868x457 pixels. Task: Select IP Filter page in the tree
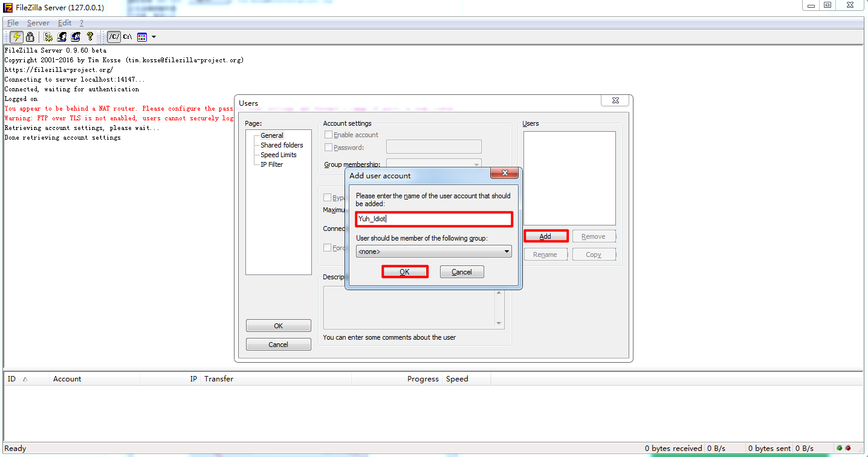[271, 164]
